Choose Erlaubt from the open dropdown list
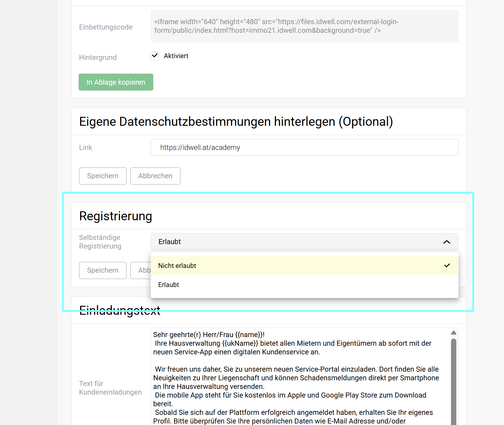Image resolution: width=504 pixels, height=425 pixels. 169,285
